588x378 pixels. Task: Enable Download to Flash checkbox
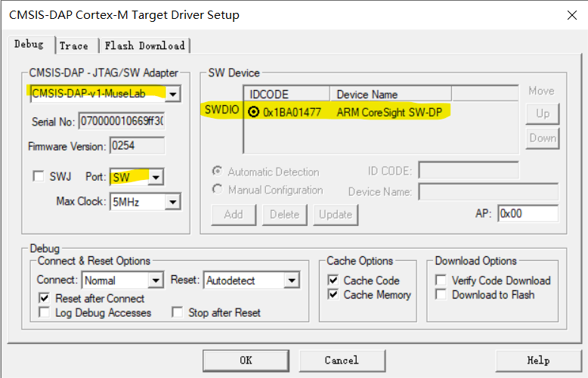tap(441, 294)
